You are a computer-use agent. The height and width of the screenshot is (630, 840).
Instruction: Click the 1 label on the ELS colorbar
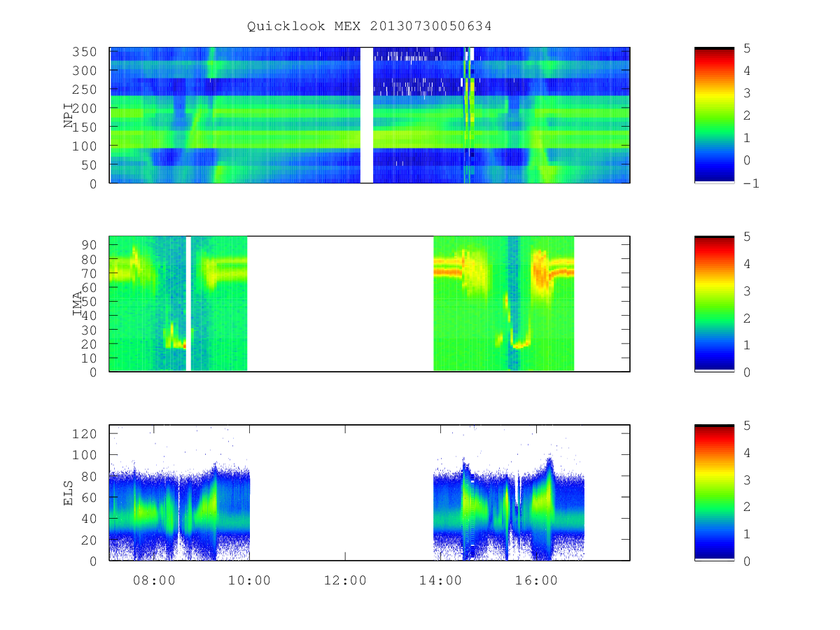pos(748,533)
